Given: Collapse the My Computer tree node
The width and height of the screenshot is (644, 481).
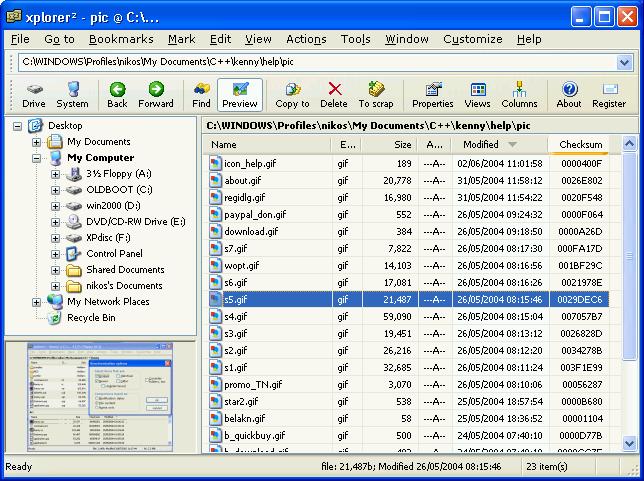Looking at the screenshot, I should click(x=37, y=158).
